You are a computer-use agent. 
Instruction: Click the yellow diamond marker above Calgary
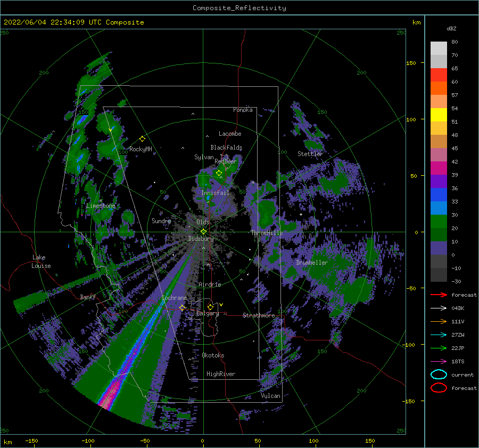[x=210, y=307]
